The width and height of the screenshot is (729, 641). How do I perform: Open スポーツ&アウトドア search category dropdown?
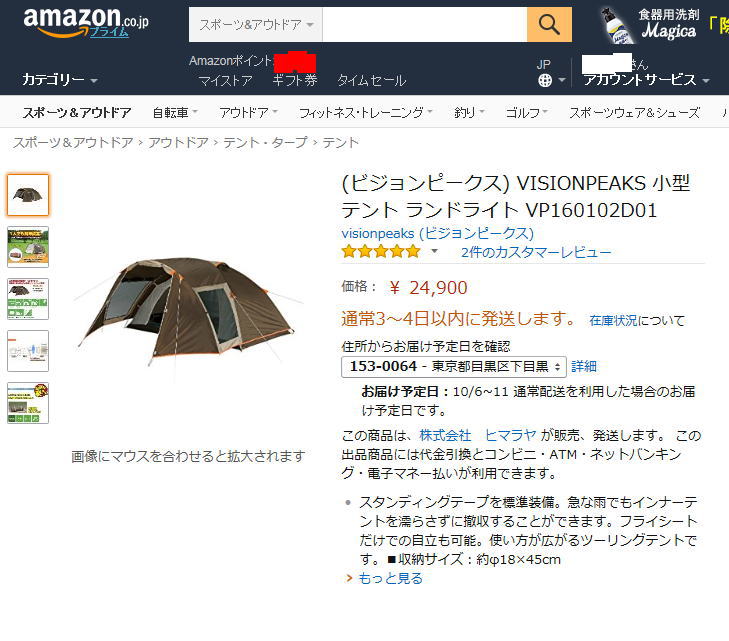click(256, 25)
